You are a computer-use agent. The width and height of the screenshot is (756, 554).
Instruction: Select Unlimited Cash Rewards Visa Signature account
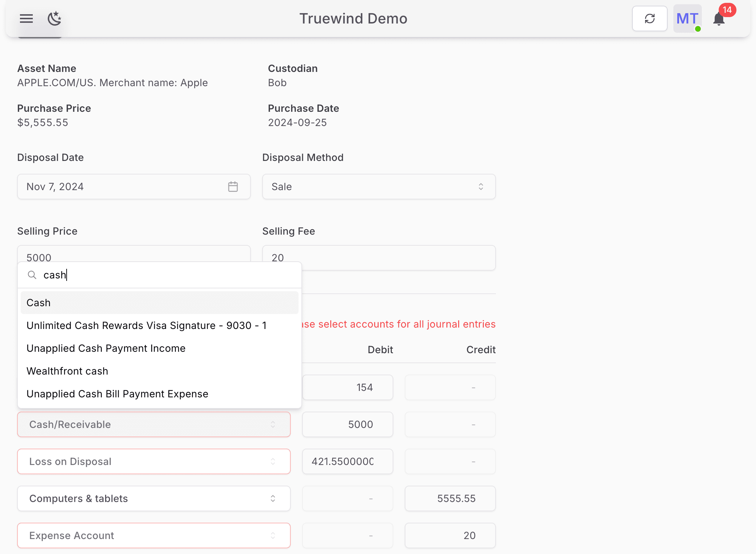146,325
